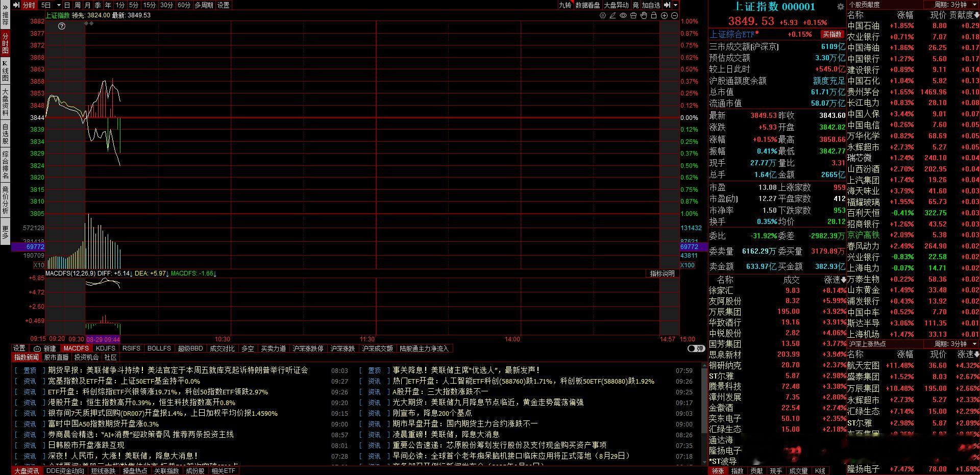Select KDJFS indicator tab
This screenshot has height=475, width=980.
click(106, 348)
